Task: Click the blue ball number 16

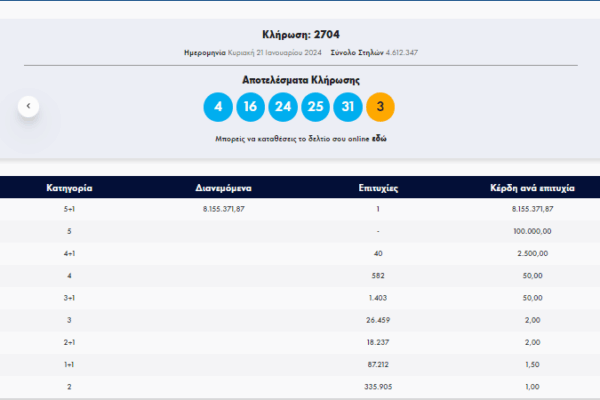Action: point(250,106)
